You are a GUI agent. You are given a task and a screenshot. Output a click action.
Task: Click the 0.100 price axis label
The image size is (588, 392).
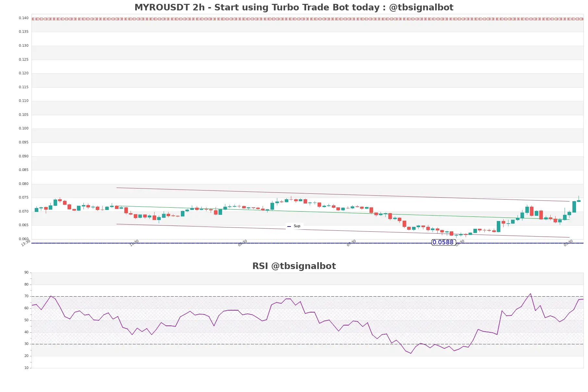[24, 129]
